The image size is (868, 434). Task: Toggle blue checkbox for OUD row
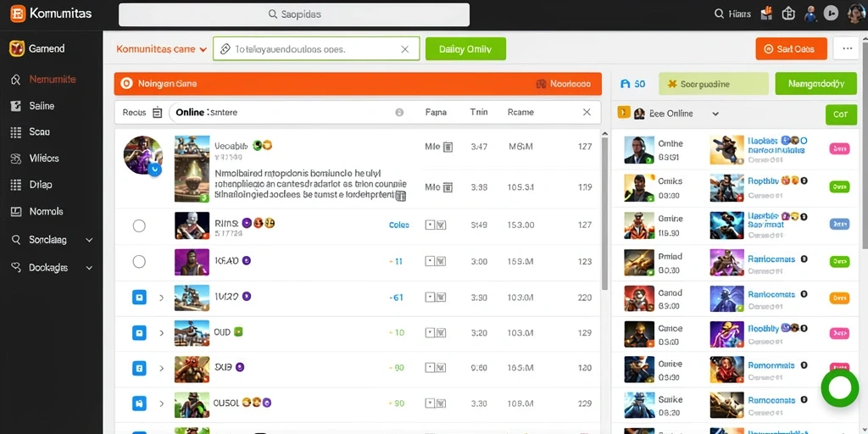coord(140,333)
